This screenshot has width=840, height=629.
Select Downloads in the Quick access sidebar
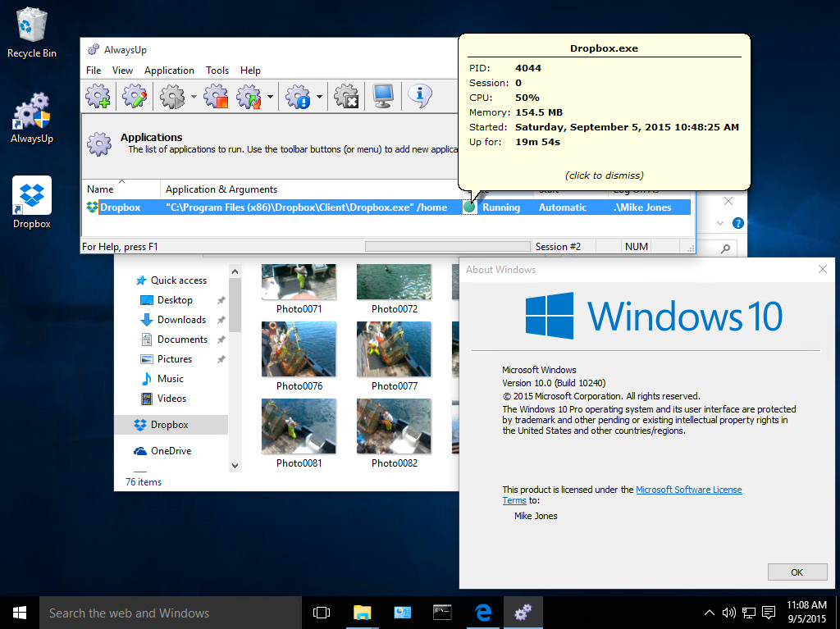click(x=181, y=320)
